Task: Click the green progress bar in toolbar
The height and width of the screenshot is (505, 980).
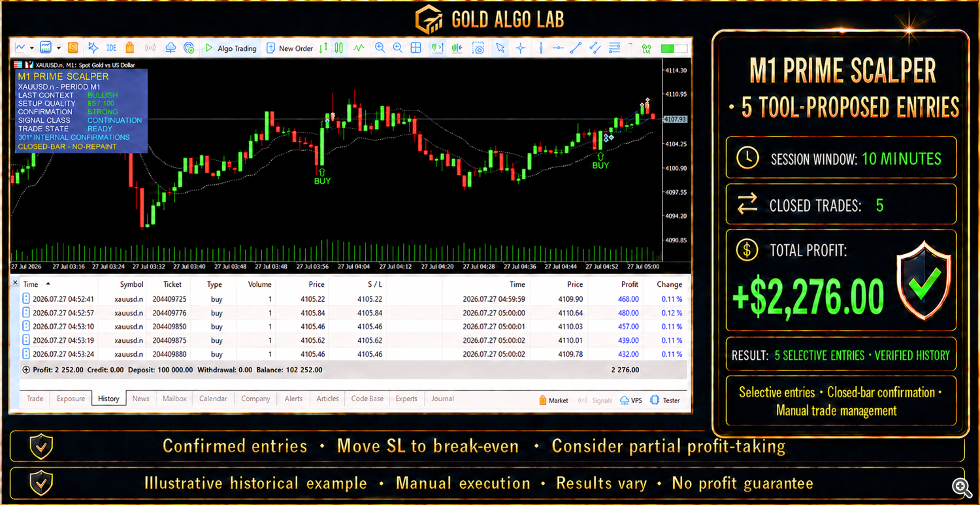Action: (674, 48)
